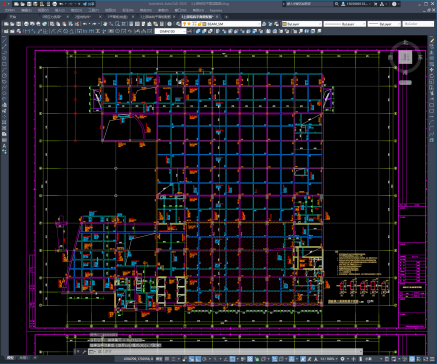Viewport: 437px width, 364px height.
Task: Select the Polyline tool in Draw toolbar
Action: (4, 52)
